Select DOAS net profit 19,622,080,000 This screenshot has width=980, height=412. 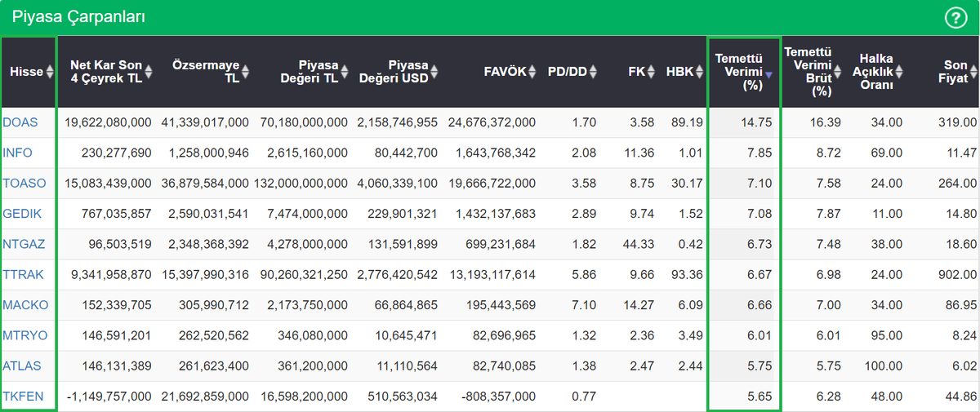click(109, 122)
